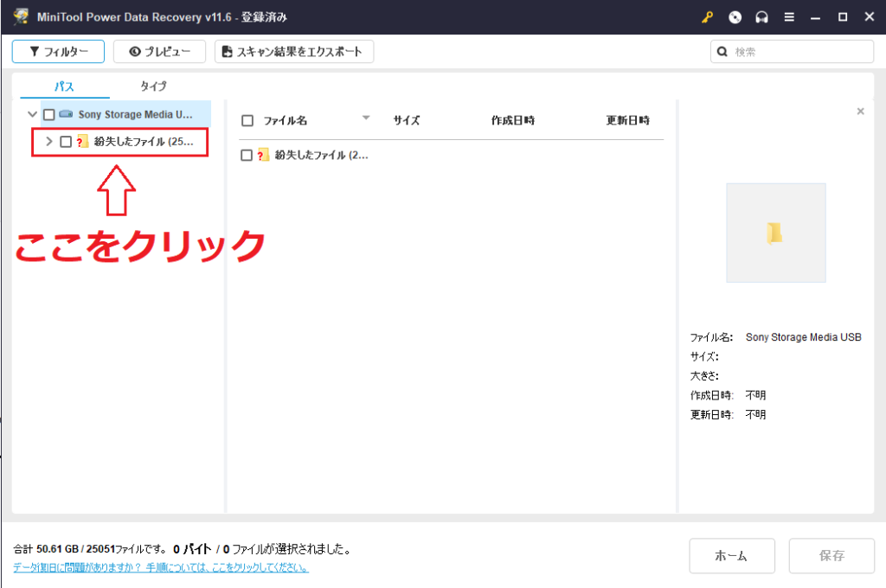Image resolution: width=886 pixels, height=588 pixels.
Task: Check 紛失したファイル checkbox in tree
Action: [66, 142]
